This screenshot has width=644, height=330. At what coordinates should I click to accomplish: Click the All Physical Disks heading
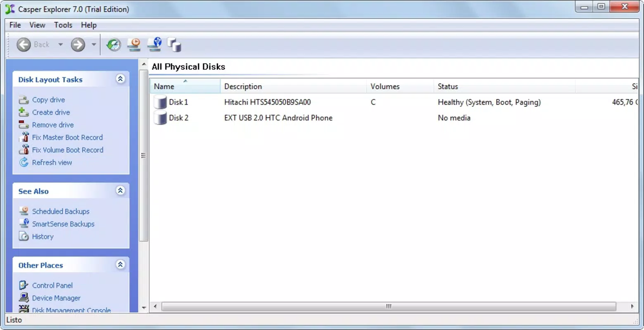(188, 67)
